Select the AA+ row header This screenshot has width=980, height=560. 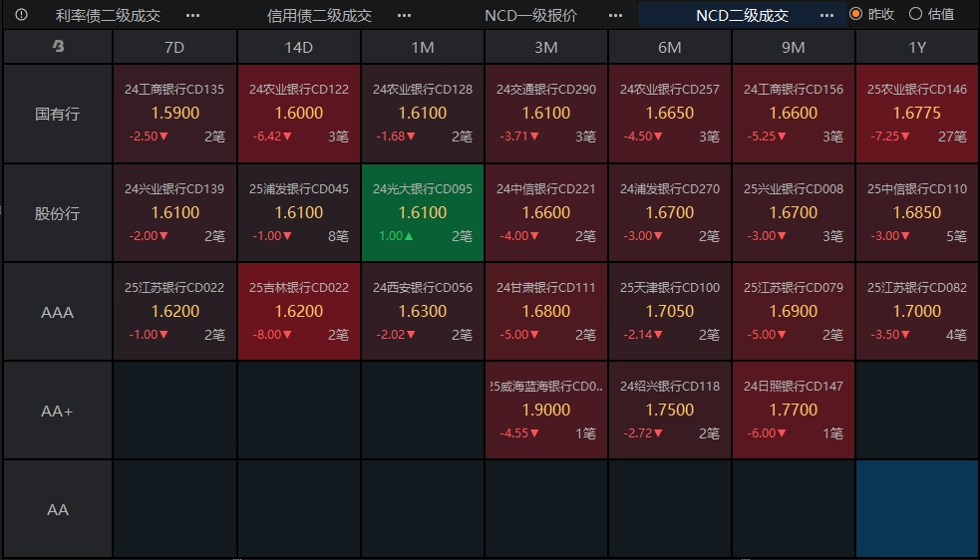(58, 411)
